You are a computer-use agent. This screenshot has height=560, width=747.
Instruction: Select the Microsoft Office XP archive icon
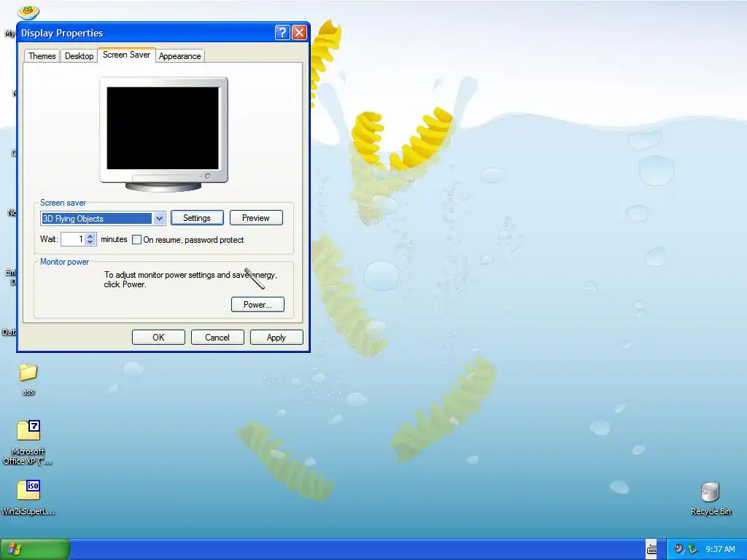point(28,442)
